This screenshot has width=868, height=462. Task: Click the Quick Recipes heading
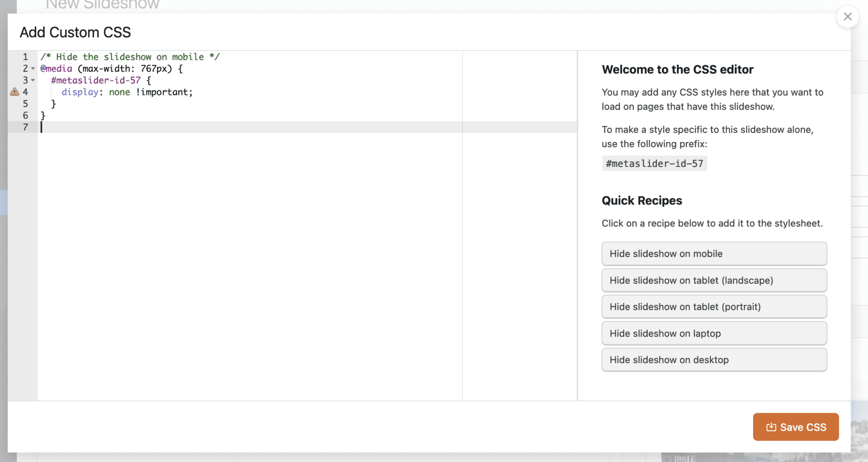(x=642, y=200)
